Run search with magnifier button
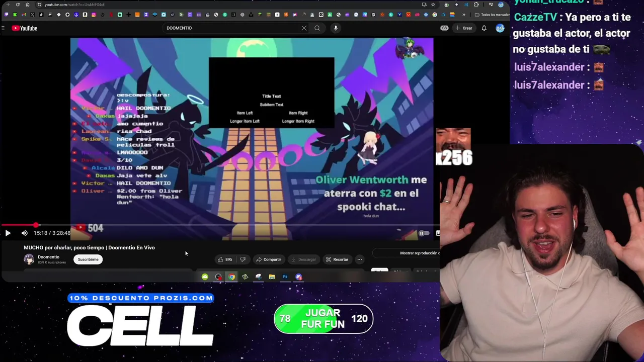 tap(317, 28)
